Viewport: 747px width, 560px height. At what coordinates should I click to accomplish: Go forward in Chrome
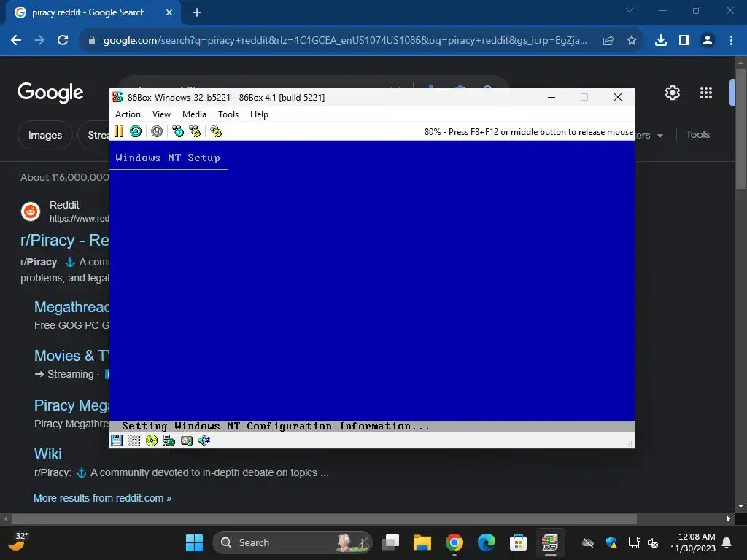[x=39, y=40]
